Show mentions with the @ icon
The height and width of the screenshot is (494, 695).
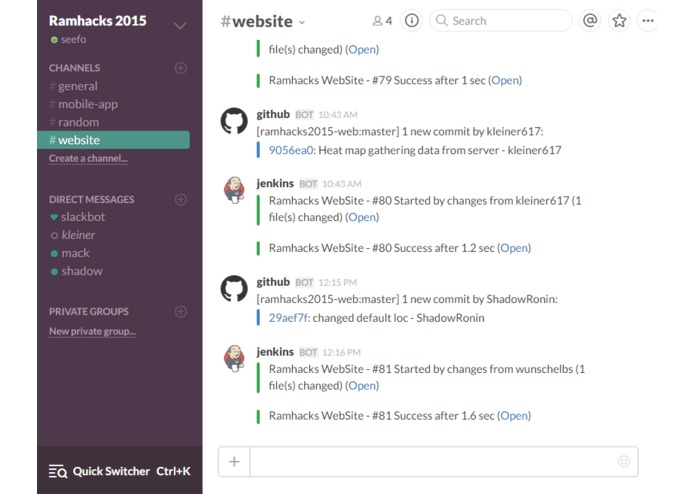590,20
